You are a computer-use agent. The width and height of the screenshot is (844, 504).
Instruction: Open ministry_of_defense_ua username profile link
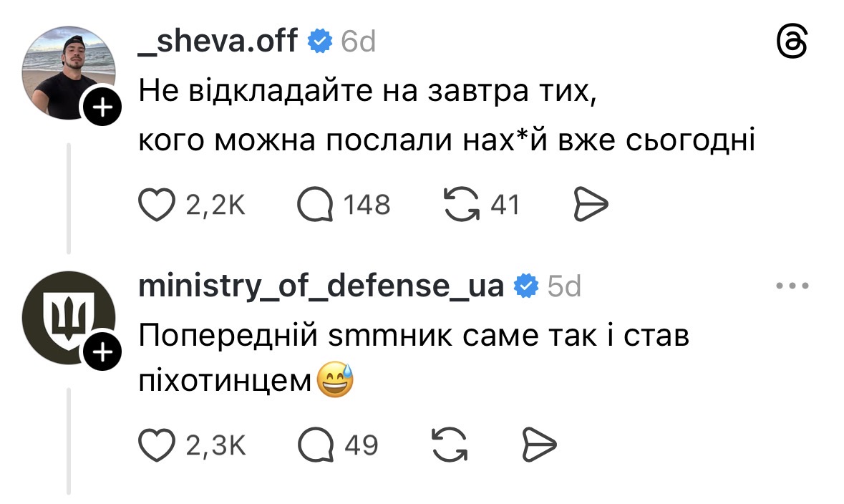point(321,286)
